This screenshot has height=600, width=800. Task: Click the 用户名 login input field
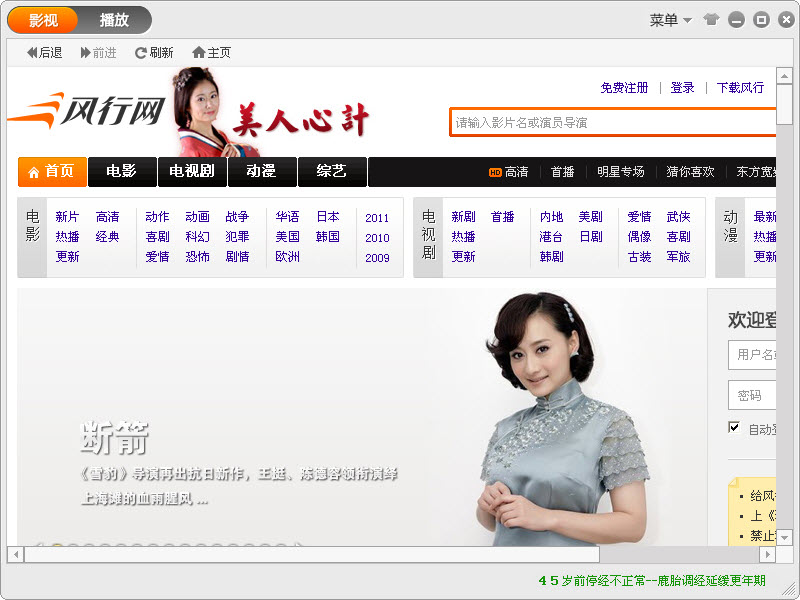(x=752, y=355)
